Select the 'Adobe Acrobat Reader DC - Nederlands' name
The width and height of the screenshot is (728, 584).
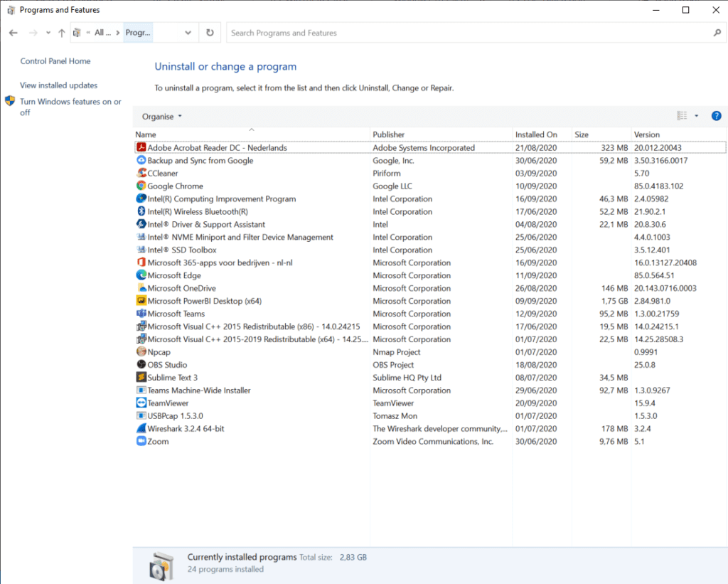[x=218, y=148]
